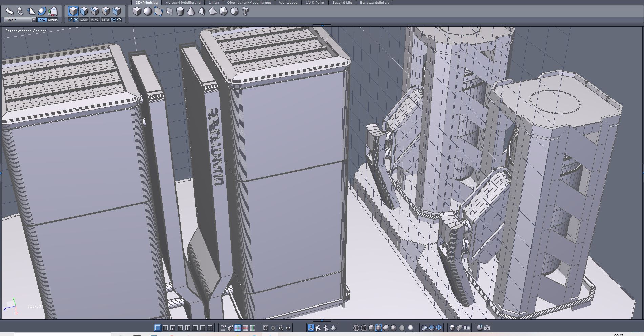Toggle the eye look-at view option

(x=288, y=328)
